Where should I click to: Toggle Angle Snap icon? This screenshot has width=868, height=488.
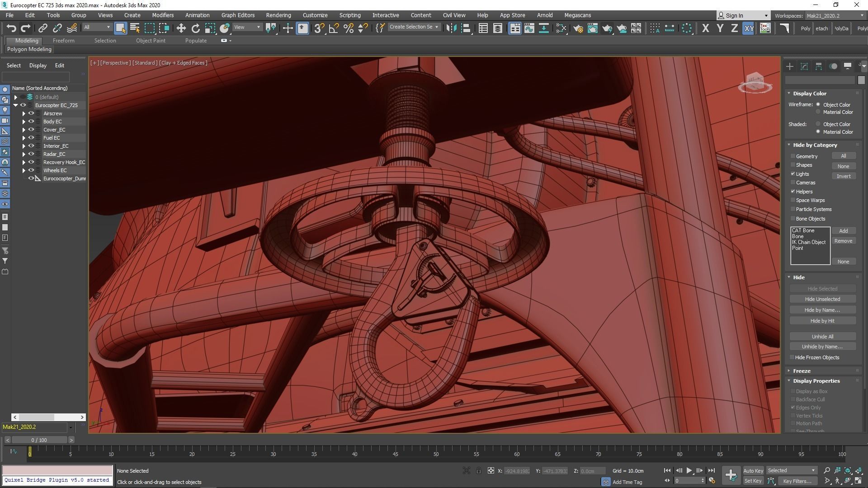click(334, 28)
